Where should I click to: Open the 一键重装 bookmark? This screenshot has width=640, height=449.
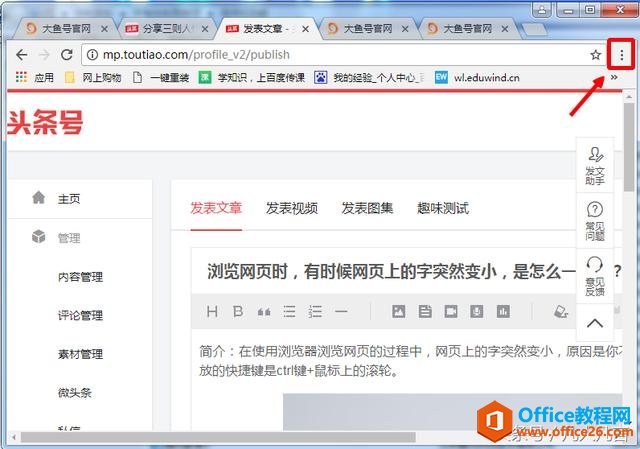tap(161, 77)
